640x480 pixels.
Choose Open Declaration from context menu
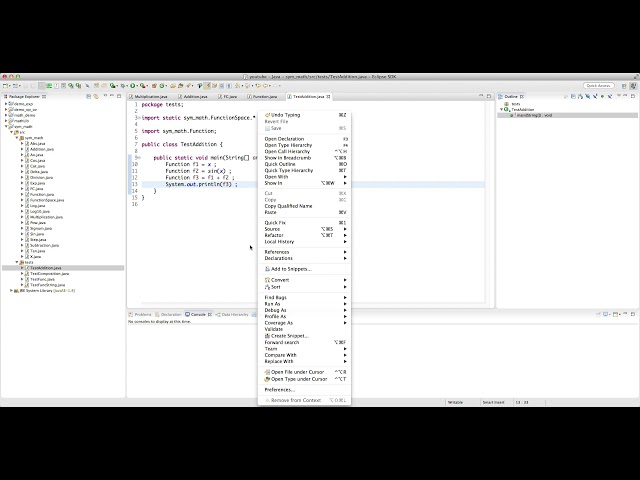(304, 139)
